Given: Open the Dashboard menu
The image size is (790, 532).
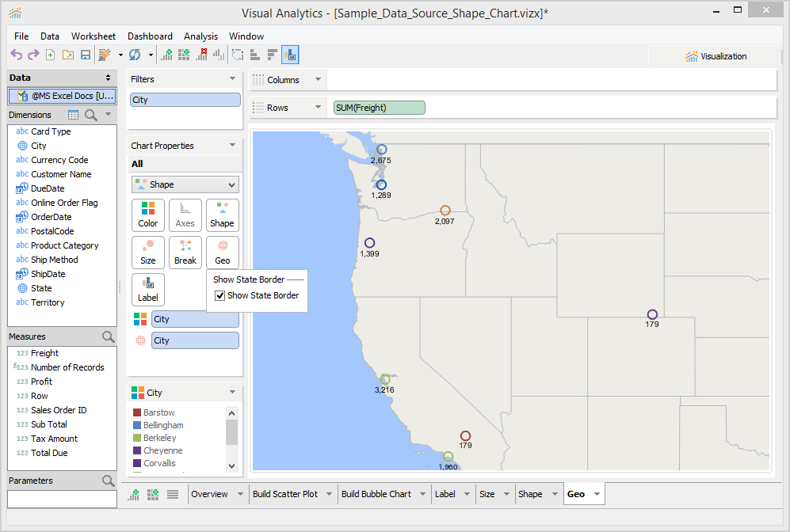Looking at the screenshot, I should coord(150,36).
